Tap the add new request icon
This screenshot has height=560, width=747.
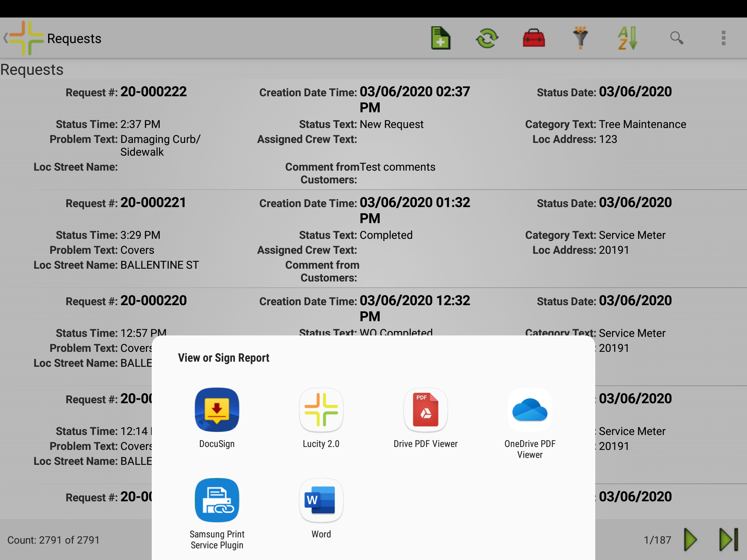(x=441, y=38)
